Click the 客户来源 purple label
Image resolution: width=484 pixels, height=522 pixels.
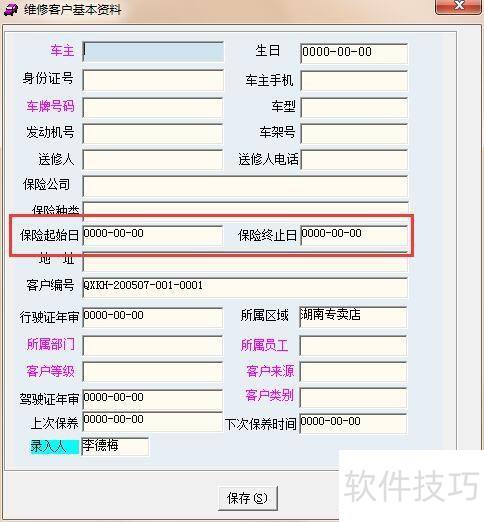click(x=270, y=371)
